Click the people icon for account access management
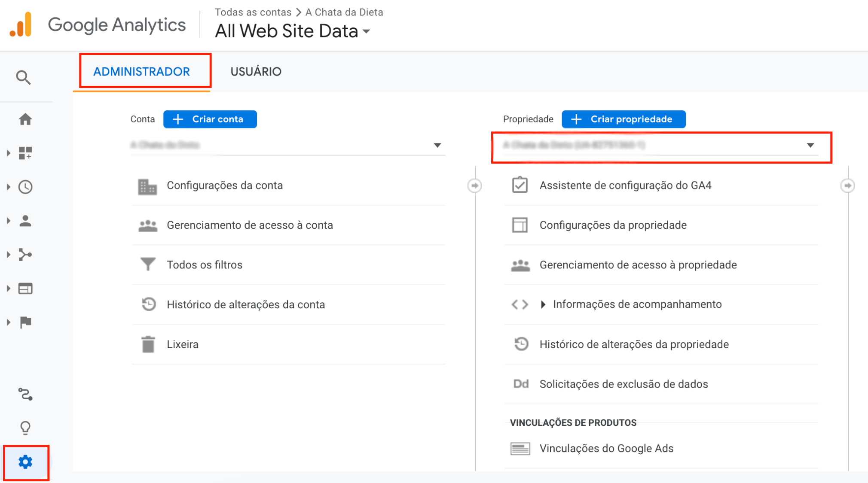Screen dimensions: 868x483 click(x=148, y=225)
